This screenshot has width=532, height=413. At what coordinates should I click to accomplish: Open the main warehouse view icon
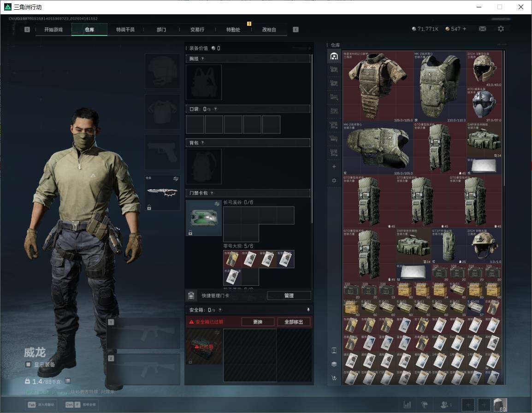334,56
